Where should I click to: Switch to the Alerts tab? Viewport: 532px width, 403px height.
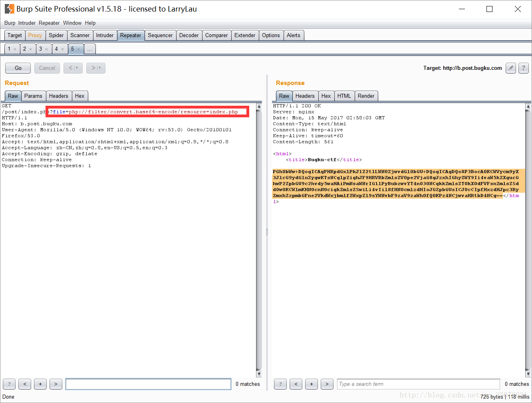(x=294, y=35)
